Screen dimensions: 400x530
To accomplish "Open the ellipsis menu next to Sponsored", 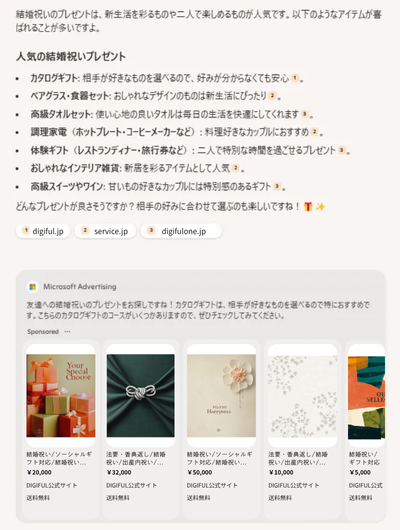I will pos(67,332).
